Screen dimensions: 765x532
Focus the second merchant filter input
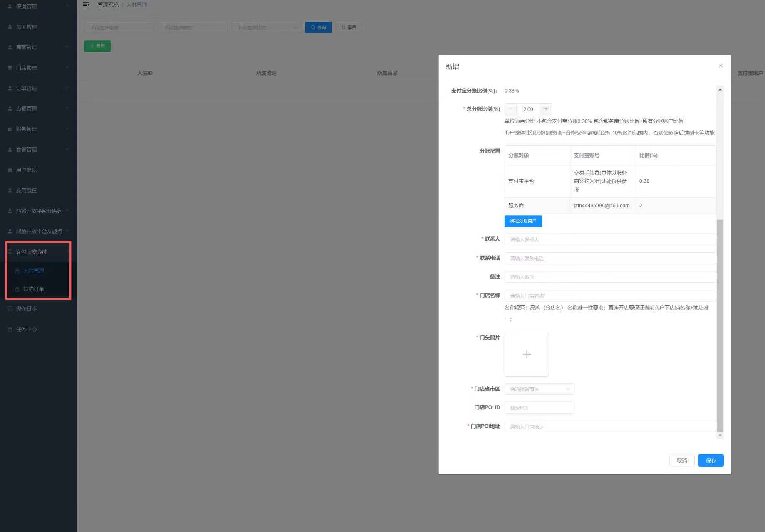(193, 27)
